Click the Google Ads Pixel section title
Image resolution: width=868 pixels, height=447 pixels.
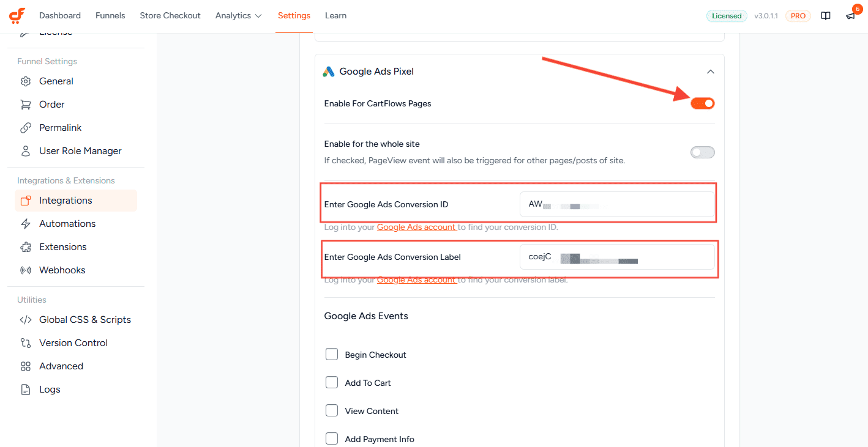[x=376, y=72]
